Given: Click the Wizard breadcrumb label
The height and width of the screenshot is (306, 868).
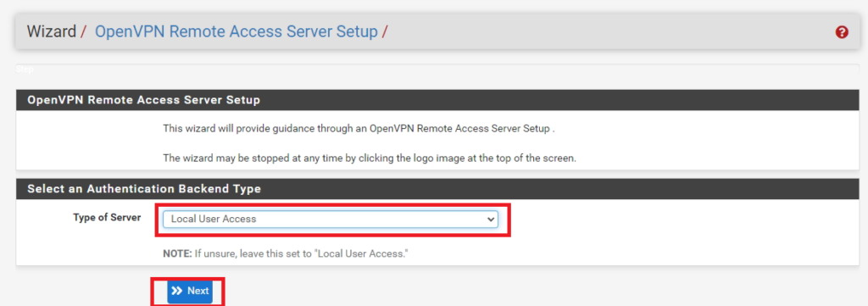Looking at the screenshot, I should 52,31.
